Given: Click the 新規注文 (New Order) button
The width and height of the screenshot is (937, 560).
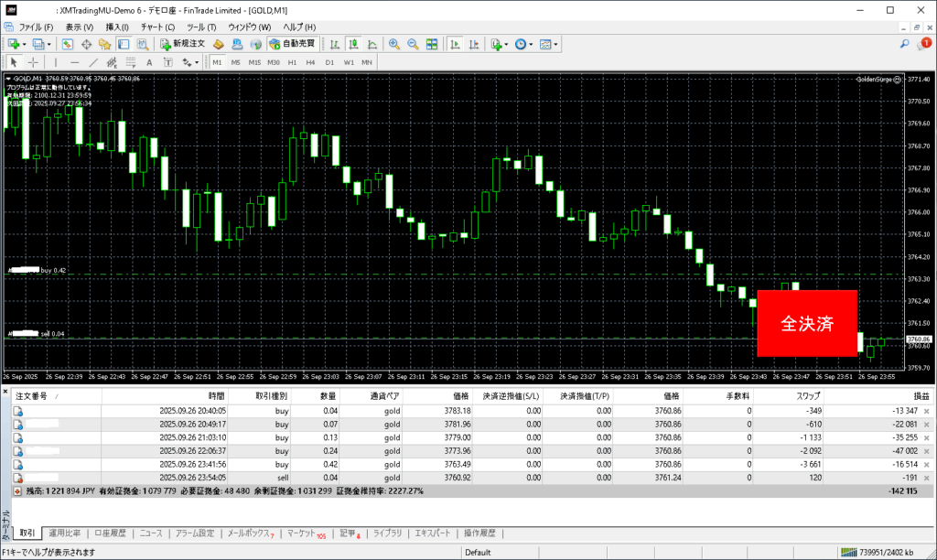Looking at the screenshot, I should pos(182,43).
